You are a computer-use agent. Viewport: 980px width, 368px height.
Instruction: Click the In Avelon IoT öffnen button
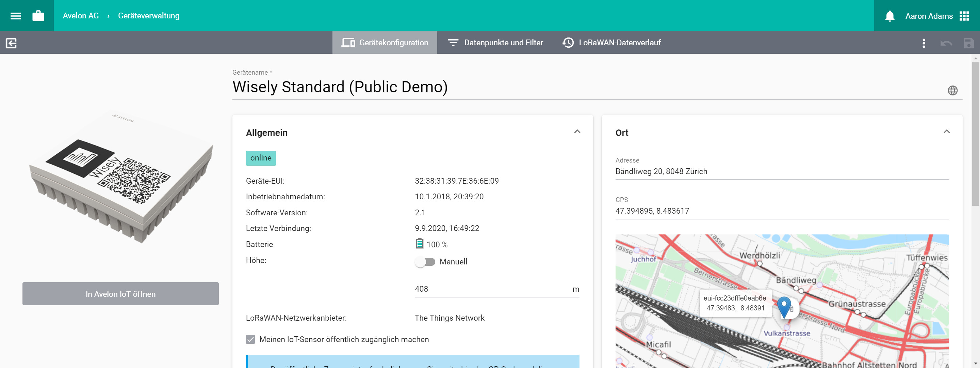[x=120, y=294]
